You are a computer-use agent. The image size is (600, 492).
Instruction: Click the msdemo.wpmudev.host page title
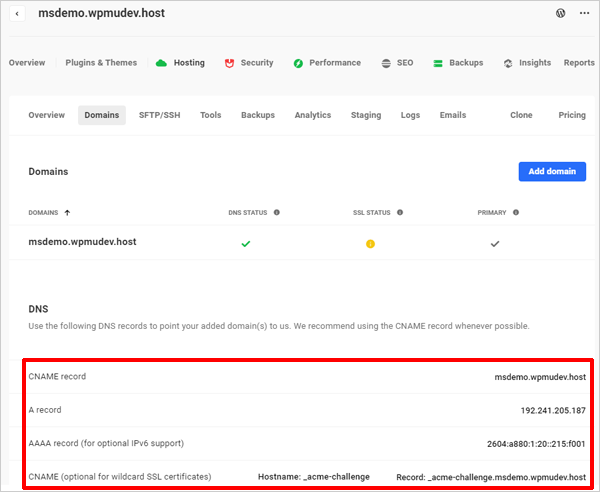coord(101,13)
